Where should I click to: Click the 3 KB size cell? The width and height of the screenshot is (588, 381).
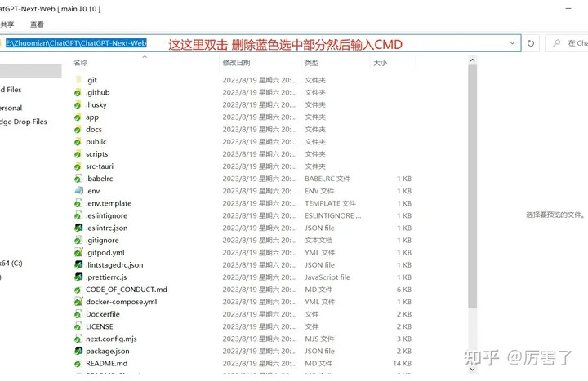point(404,339)
